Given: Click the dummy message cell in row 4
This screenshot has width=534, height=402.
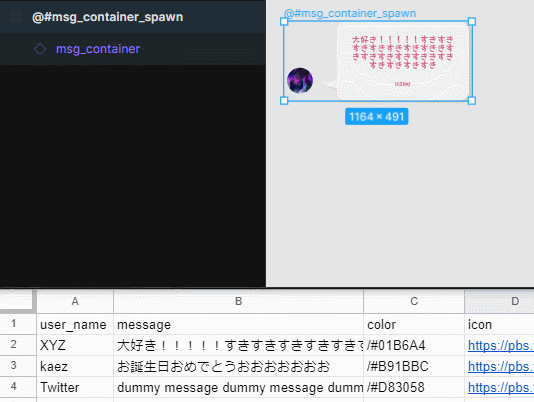Looking at the screenshot, I should 238,387.
